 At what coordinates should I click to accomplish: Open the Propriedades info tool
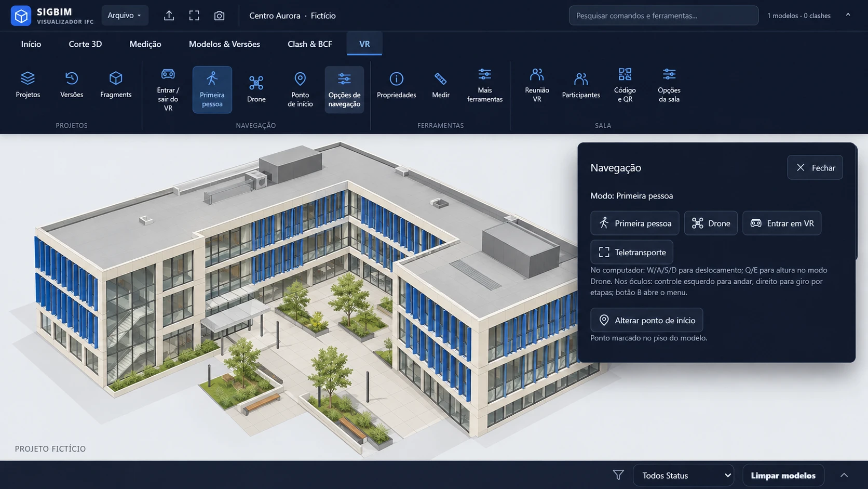tap(397, 85)
